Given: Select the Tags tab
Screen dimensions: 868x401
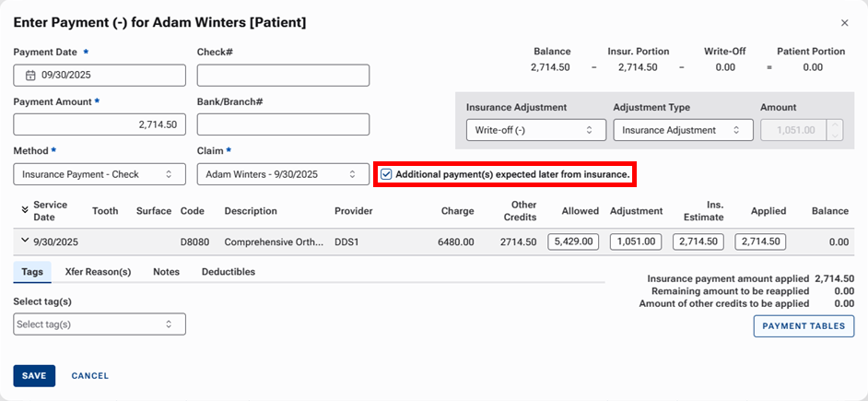Looking at the screenshot, I should click(x=32, y=272).
